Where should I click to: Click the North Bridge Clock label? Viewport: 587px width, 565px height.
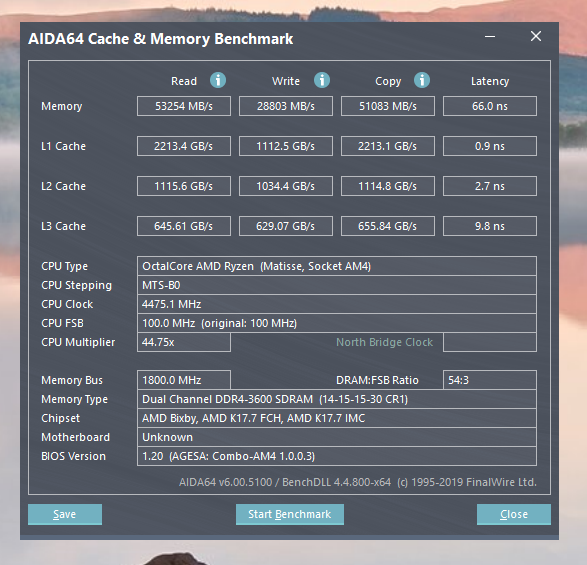[384, 342]
